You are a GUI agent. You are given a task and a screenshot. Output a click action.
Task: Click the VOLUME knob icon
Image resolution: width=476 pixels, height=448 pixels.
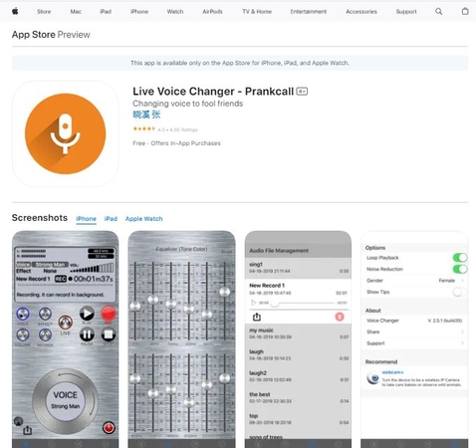pyautogui.click(x=23, y=335)
